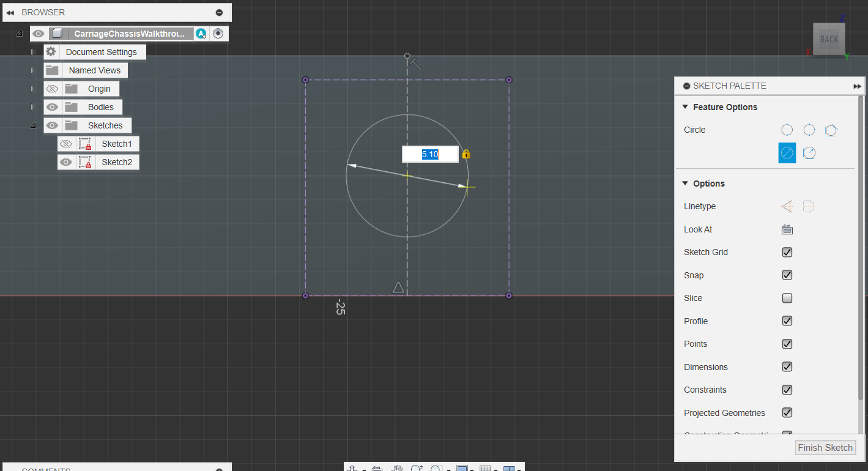Uncheck the Constraints checkbox
The image size is (868, 471).
pyautogui.click(x=787, y=390)
